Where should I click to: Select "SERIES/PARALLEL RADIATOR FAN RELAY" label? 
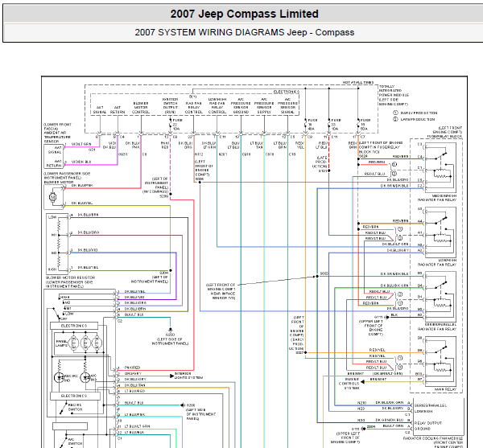click(437, 327)
